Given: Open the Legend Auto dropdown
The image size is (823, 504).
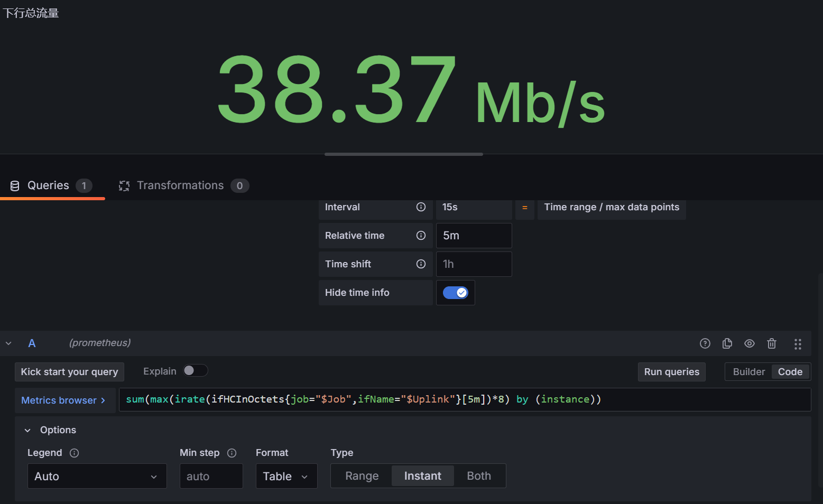Looking at the screenshot, I should (x=97, y=476).
